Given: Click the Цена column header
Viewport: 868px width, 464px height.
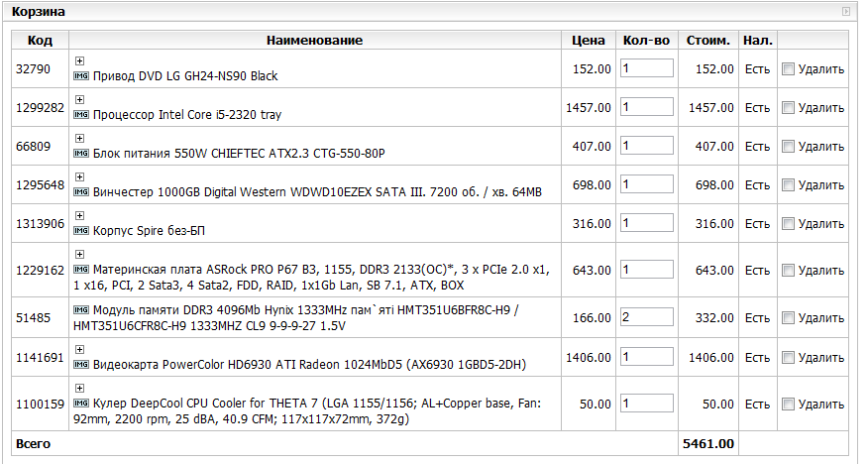Looking at the screenshot, I should [589, 40].
